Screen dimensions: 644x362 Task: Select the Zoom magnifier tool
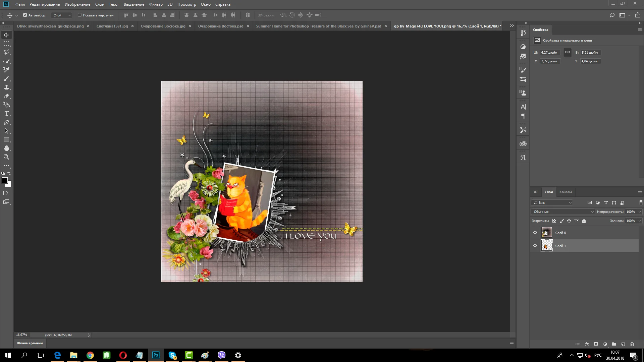(6, 157)
